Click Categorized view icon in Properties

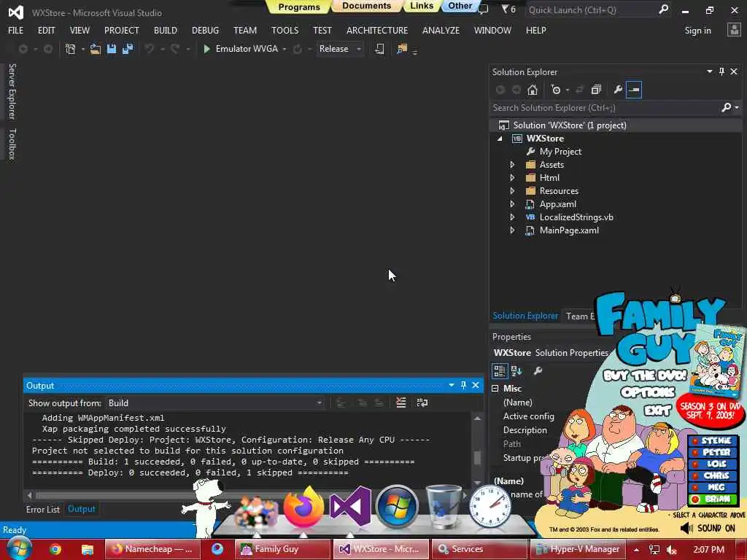[500, 370]
